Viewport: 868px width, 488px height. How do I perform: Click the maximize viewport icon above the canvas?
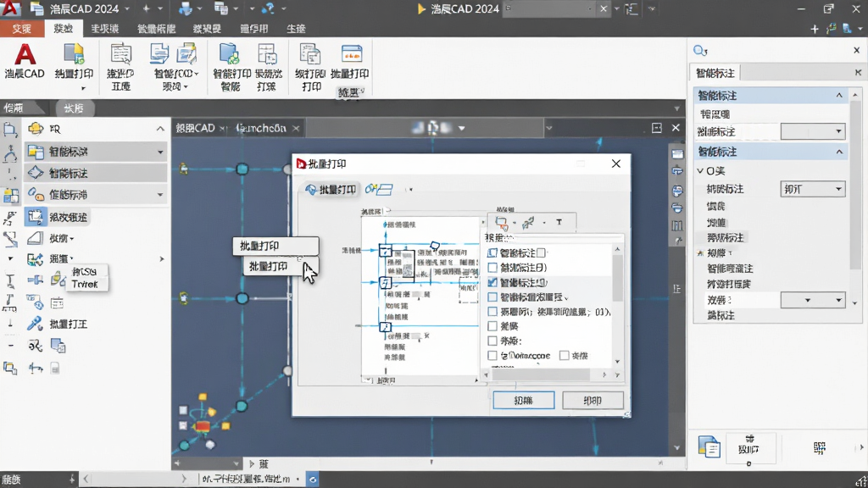click(x=657, y=128)
